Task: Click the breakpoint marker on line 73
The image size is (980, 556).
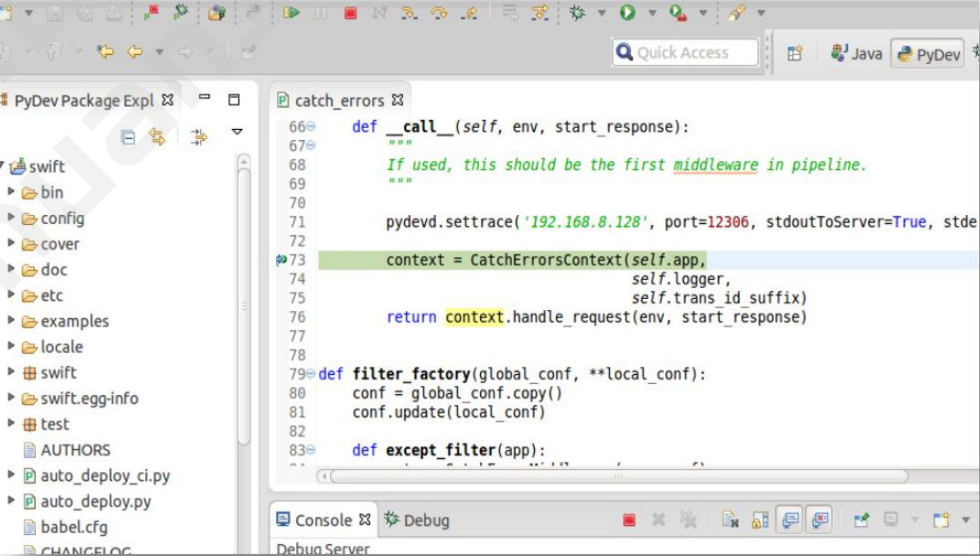Action: click(282, 260)
